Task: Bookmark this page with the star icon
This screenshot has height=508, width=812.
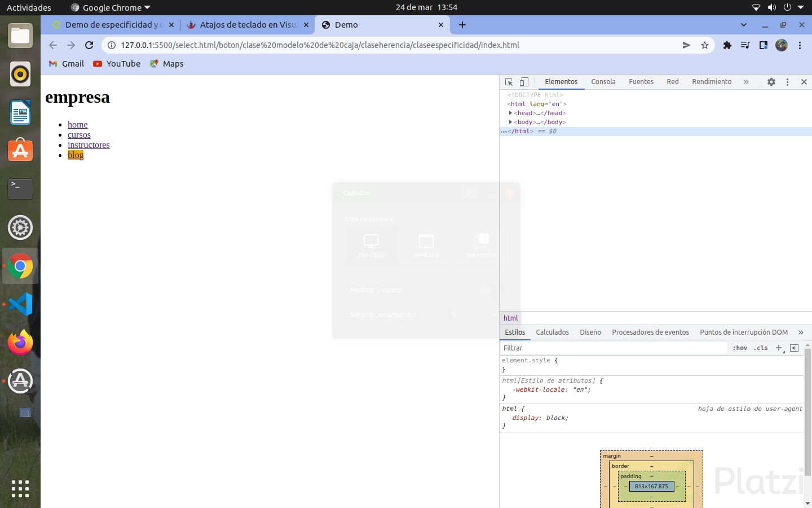Action: (705, 45)
